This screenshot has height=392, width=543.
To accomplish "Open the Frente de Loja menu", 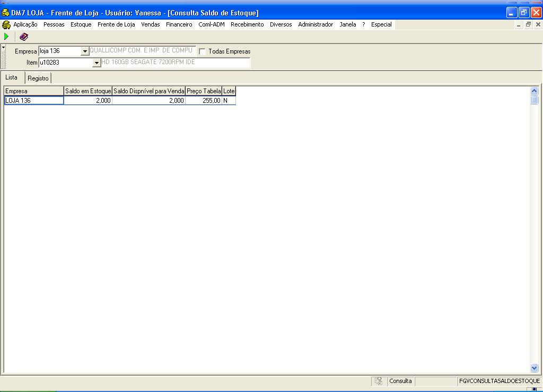I will point(116,24).
